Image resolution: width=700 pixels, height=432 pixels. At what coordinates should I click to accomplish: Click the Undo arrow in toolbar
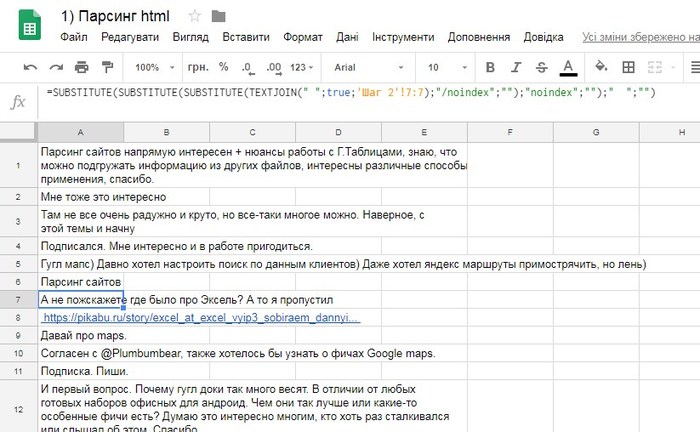point(30,68)
